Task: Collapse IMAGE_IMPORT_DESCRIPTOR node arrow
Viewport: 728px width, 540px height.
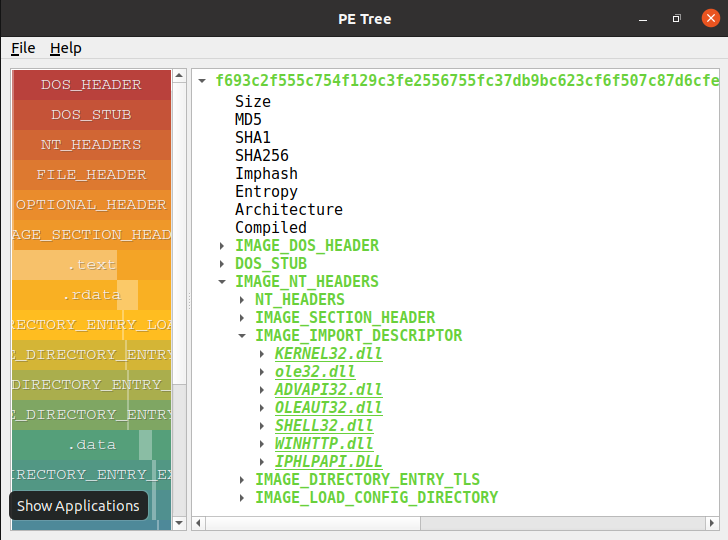Action: click(242, 336)
